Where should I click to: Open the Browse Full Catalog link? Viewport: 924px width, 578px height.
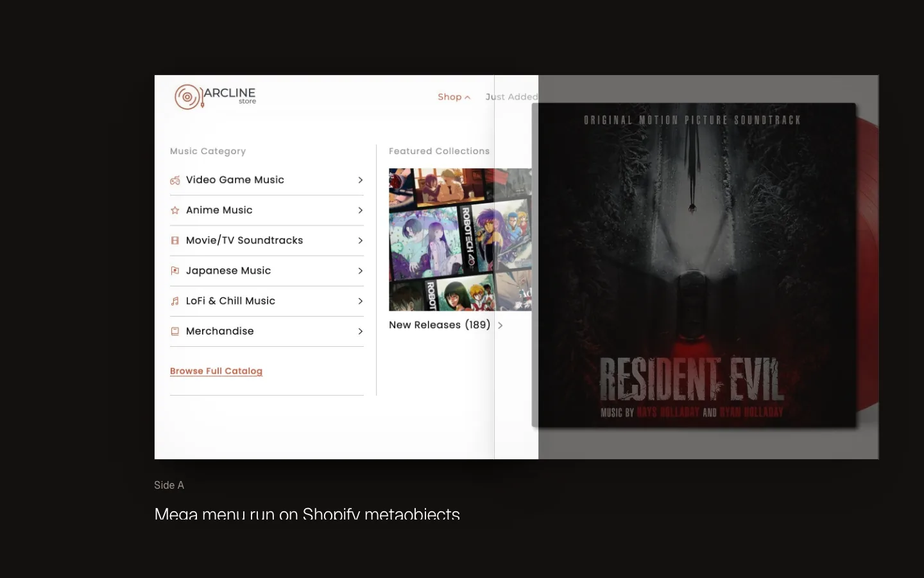point(216,371)
